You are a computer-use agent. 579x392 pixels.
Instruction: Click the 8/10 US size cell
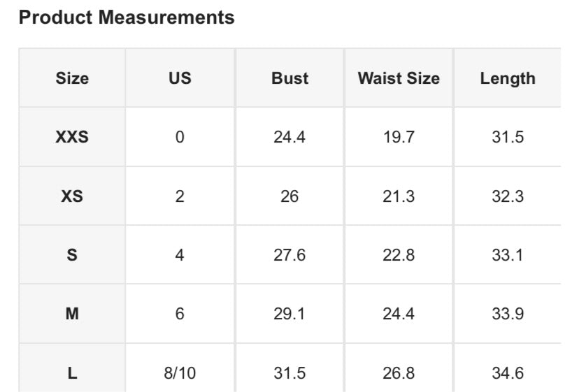coord(180,373)
